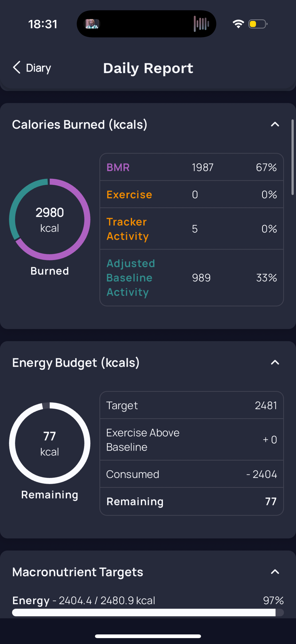Collapse the Macronutrient Targets section
This screenshot has width=296, height=644.
click(x=275, y=572)
